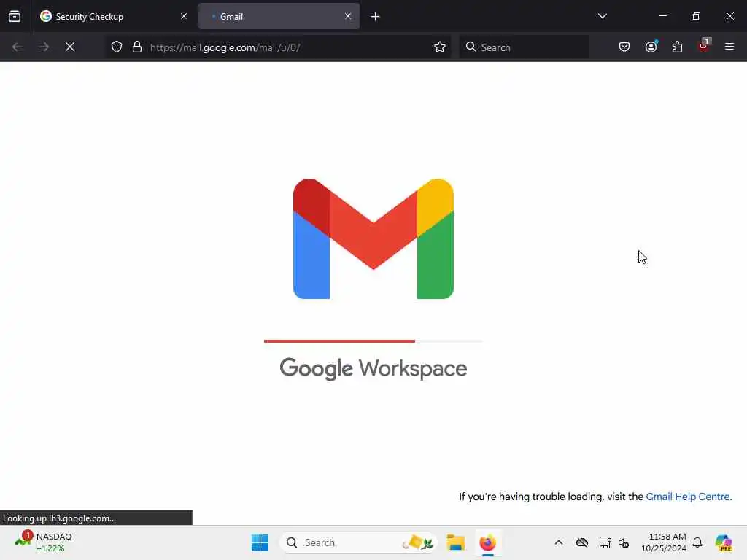Open Firefox account icon
The height and width of the screenshot is (560, 747).
[651, 47]
